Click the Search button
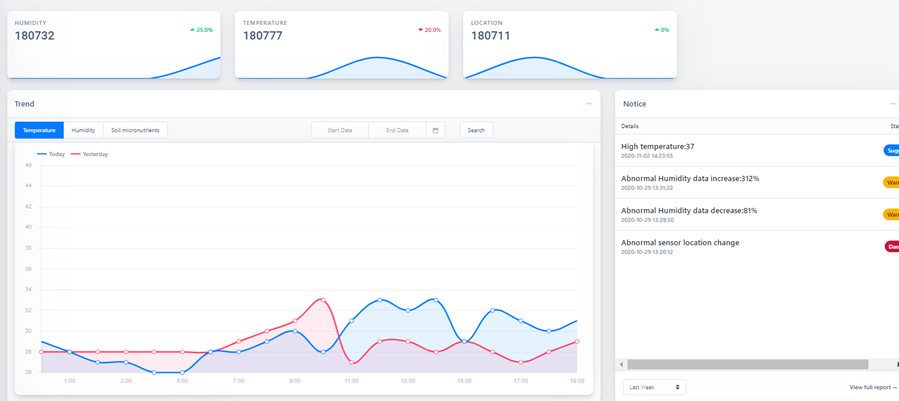Image resolution: width=899 pixels, height=401 pixels. [476, 130]
